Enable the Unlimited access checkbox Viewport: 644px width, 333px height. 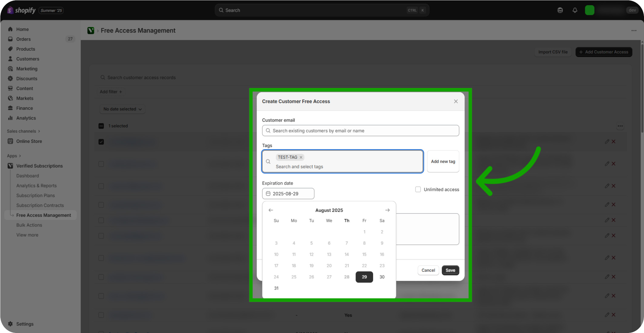click(x=418, y=190)
